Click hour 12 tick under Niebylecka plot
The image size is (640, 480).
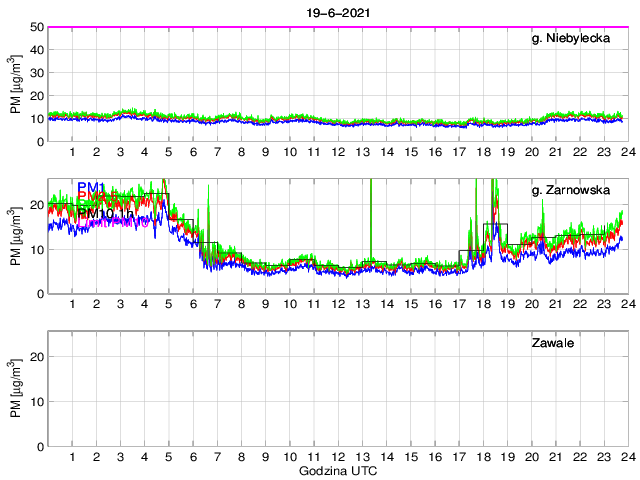click(338, 152)
